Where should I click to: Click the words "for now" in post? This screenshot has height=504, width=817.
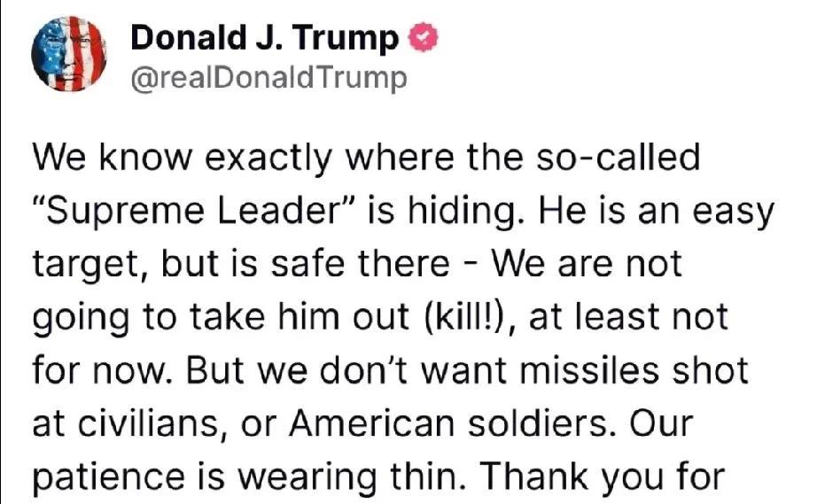(x=99, y=370)
